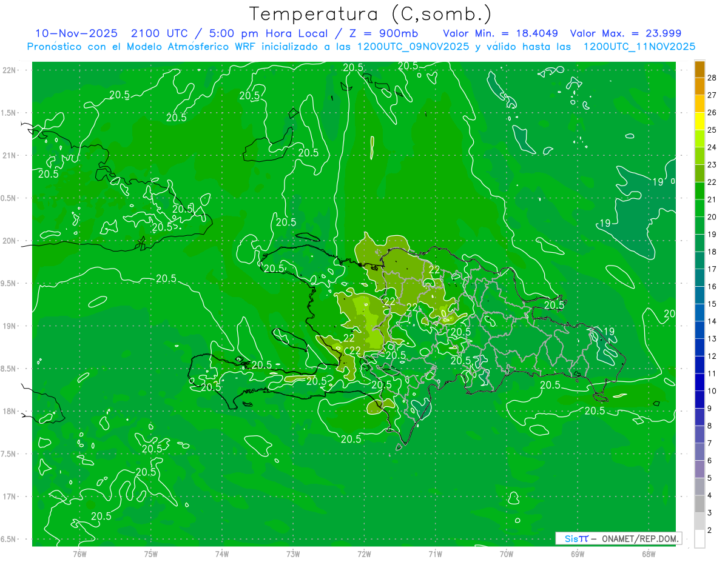Click the "68W" longitude axis label
This screenshot has width=728, height=562.
(x=649, y=554)
